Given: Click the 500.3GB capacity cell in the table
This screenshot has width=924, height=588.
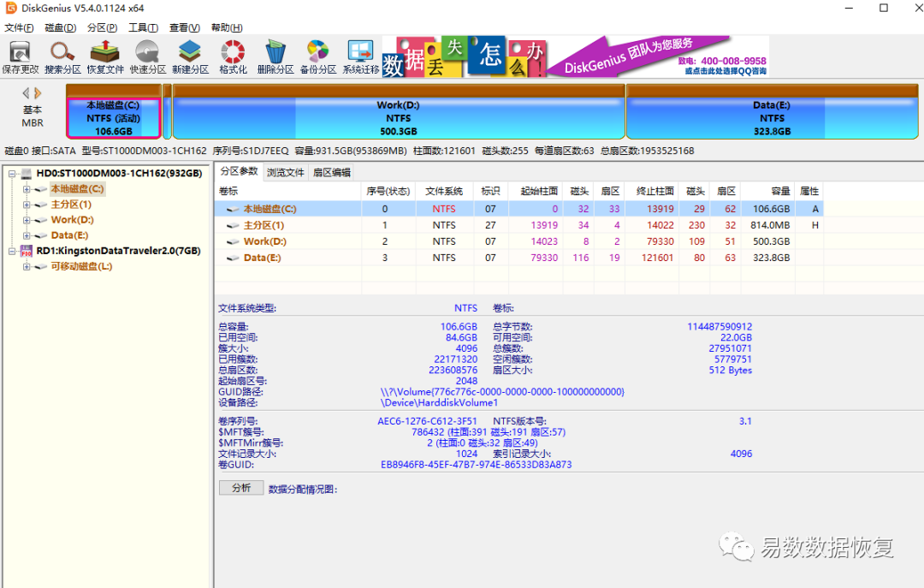Looking at the screenshot, I should coord(772,241).
